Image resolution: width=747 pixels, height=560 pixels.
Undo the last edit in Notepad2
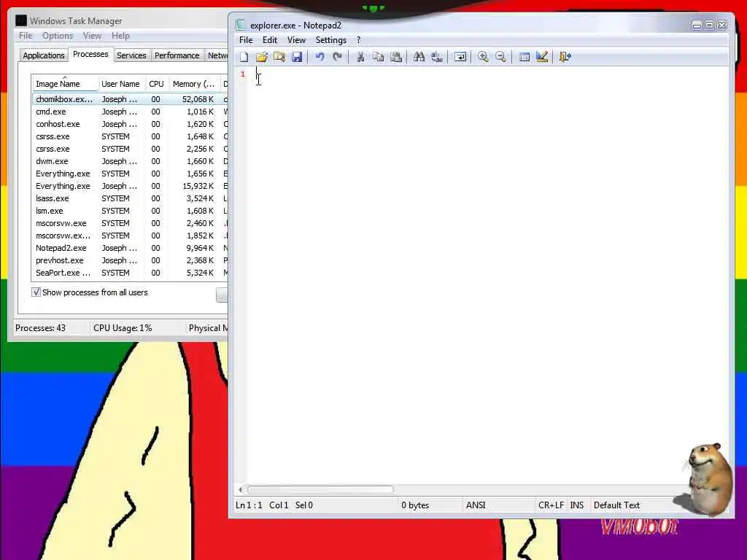coord(320,57)
